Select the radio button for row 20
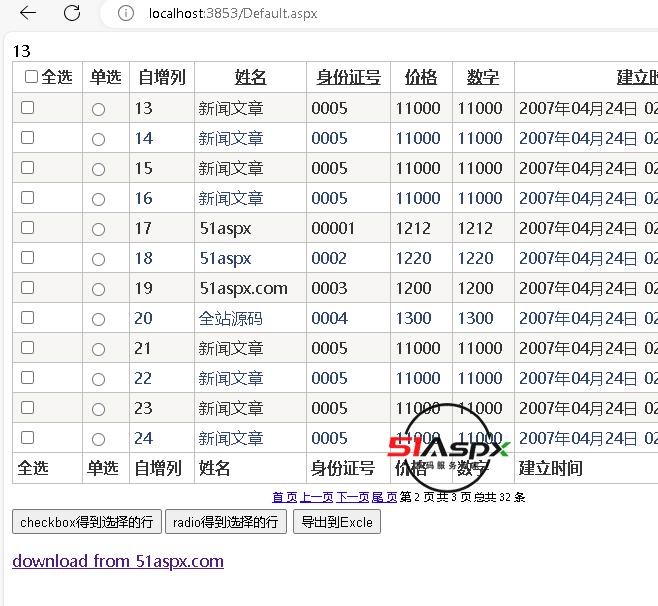658x606 pixels. (x=98, y=319)
